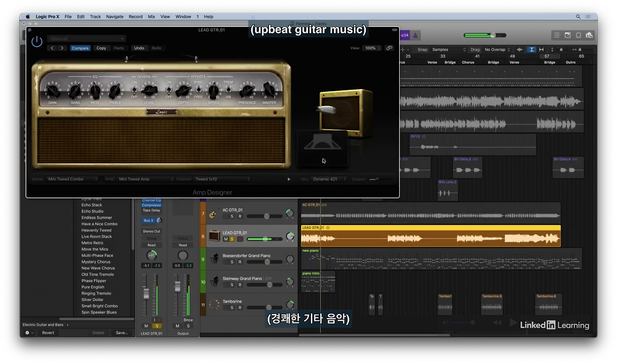
Task: Open the Mic dropdown Dynamic 421
Action: point(329,179)
